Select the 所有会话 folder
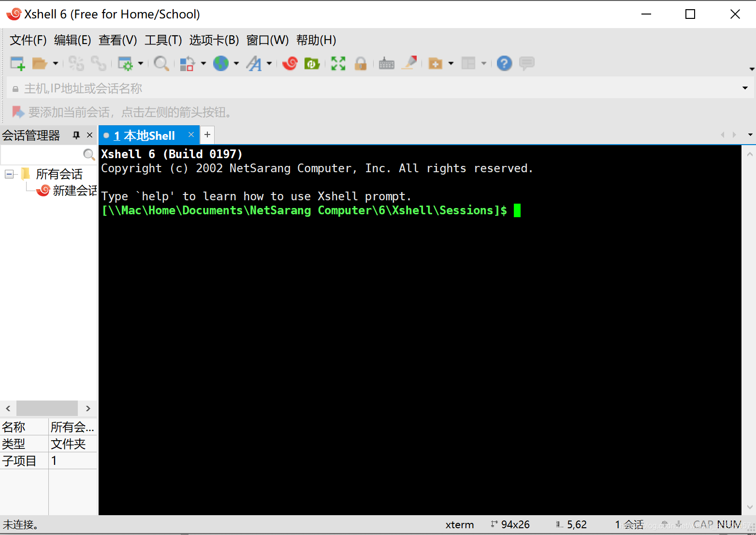 [x=59, y=174]
